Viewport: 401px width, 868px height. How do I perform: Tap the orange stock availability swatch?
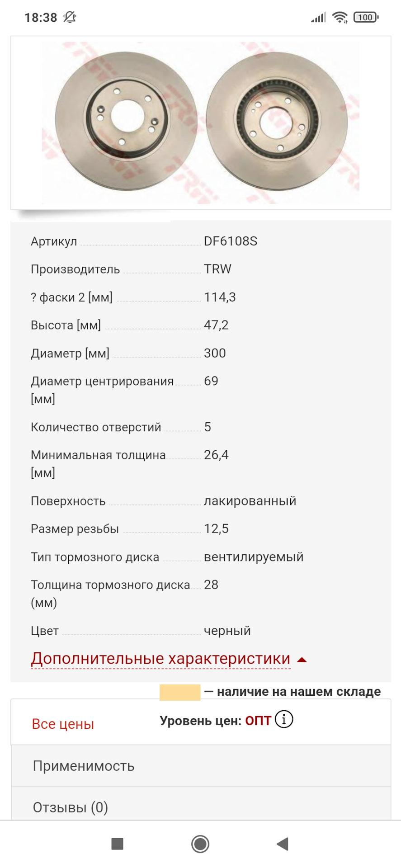(x=179, y=692)
